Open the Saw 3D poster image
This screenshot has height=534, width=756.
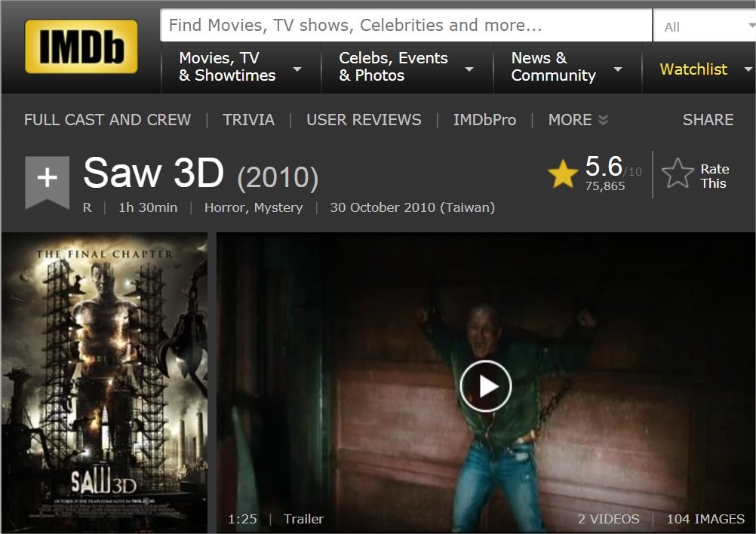coord(104,382)
